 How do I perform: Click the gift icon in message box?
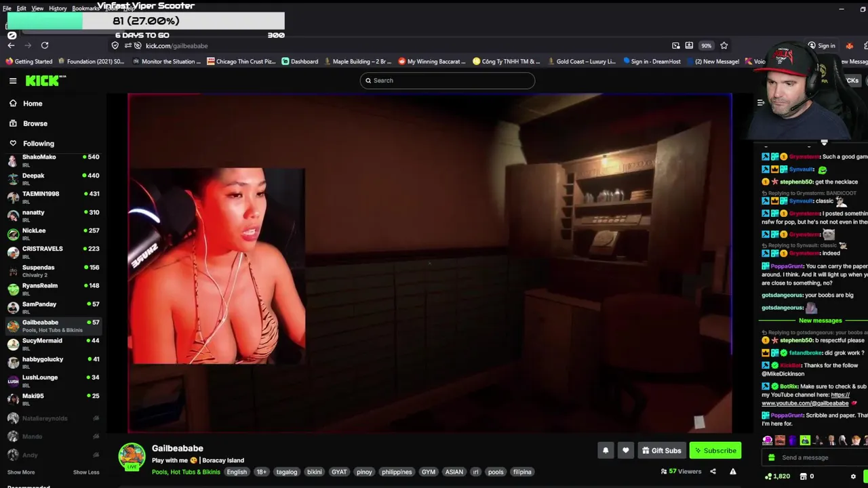click(771, 457)
